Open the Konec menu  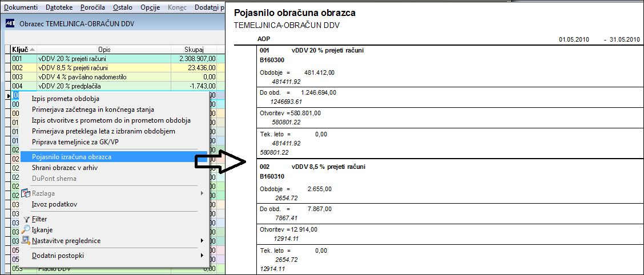coord(177,7)
